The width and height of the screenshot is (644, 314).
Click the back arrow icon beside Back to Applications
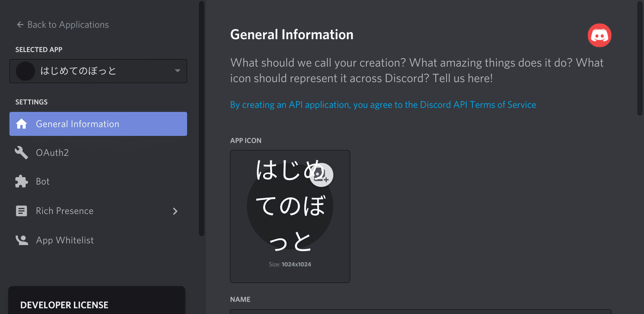tap(19, 24)
